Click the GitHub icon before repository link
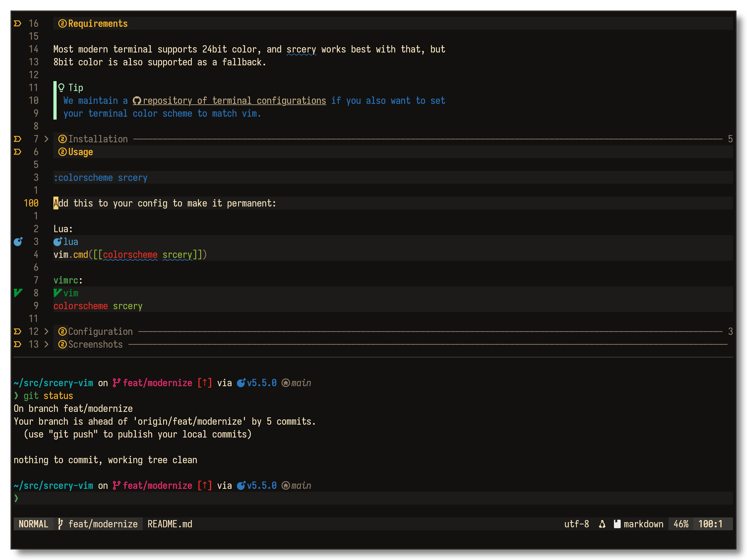The image size is (747, 560). point(137,101)
